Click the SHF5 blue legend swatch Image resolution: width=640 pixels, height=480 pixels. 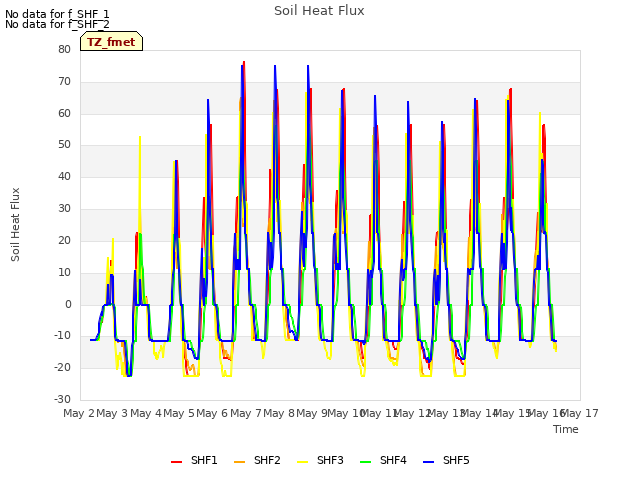point(429,462)
